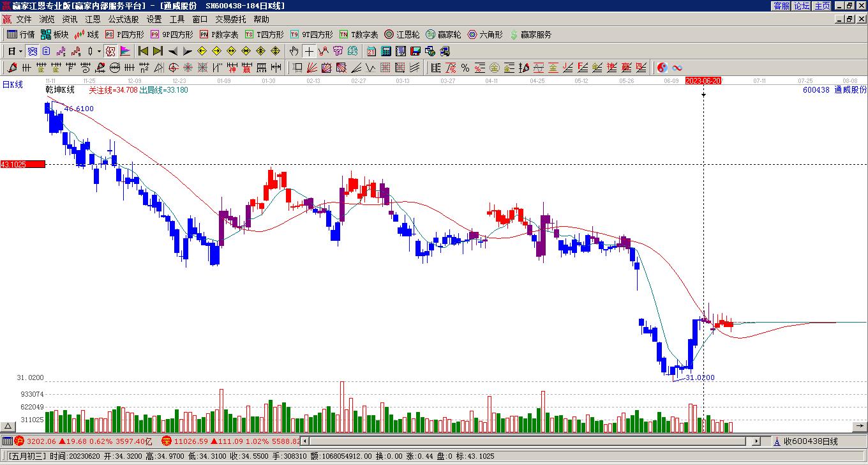The width and height of the screenshot is (868, 465).
Task: Click the blue infinity loop icon
Action: pos(677,68)
